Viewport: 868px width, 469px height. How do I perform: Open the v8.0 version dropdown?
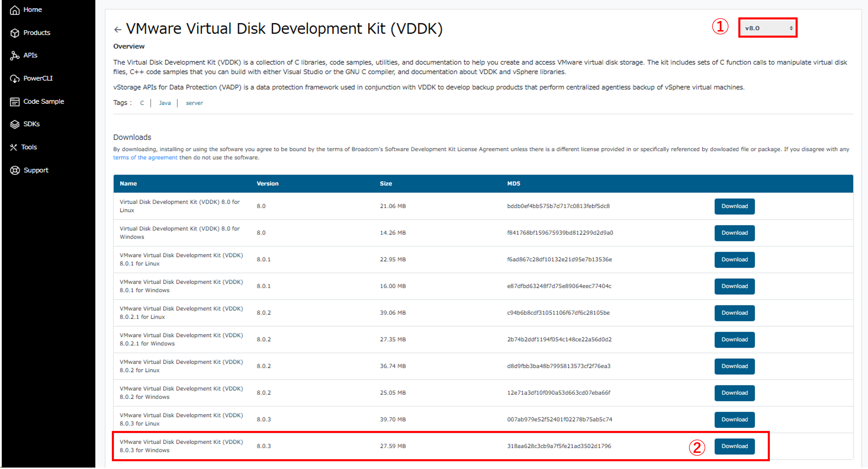tap(768, 28)
